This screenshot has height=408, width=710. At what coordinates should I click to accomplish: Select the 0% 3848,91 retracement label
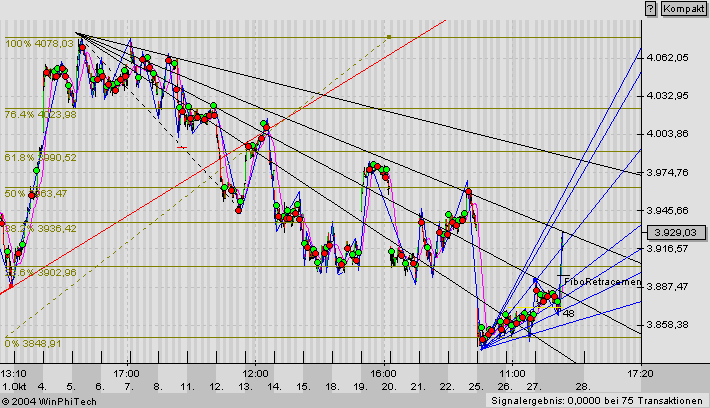click(x=33, y=344)
